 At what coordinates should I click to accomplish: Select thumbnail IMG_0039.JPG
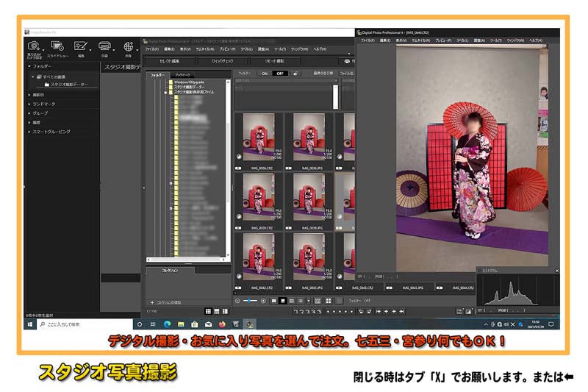(309, 202)
